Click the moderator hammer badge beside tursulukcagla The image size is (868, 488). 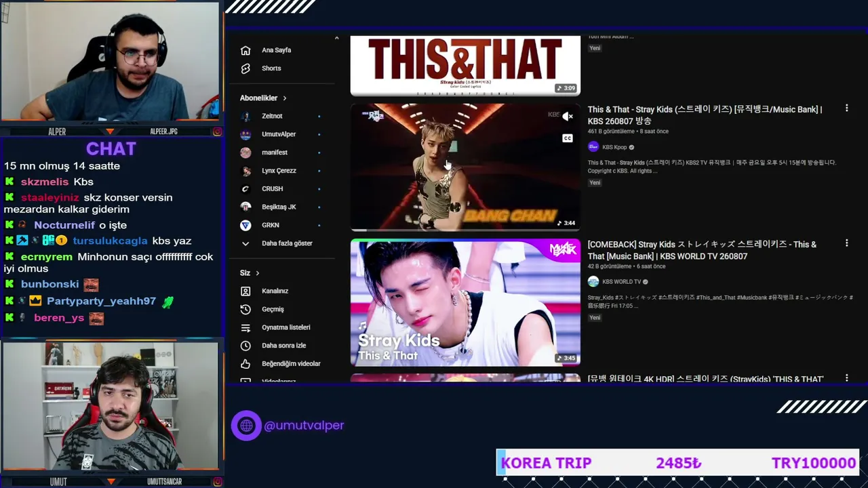pos(22,241)
